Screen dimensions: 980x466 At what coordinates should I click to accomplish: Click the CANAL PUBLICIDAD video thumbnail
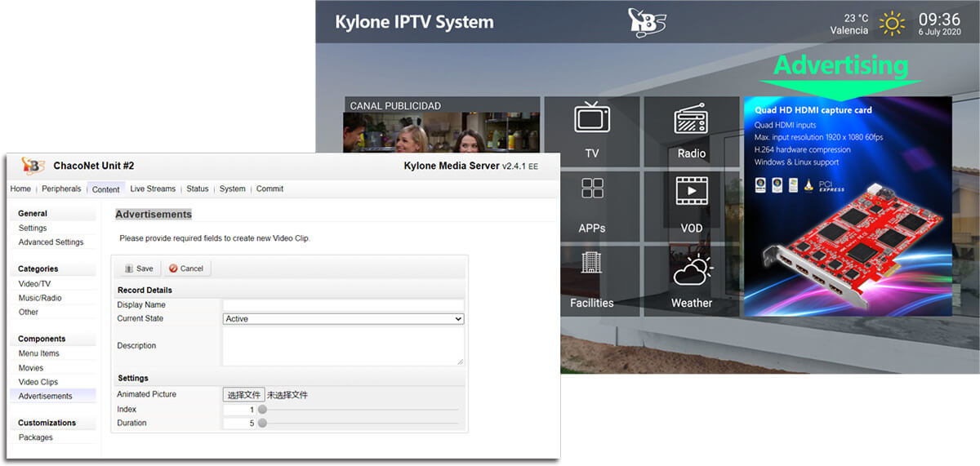(x=441, y=132)
